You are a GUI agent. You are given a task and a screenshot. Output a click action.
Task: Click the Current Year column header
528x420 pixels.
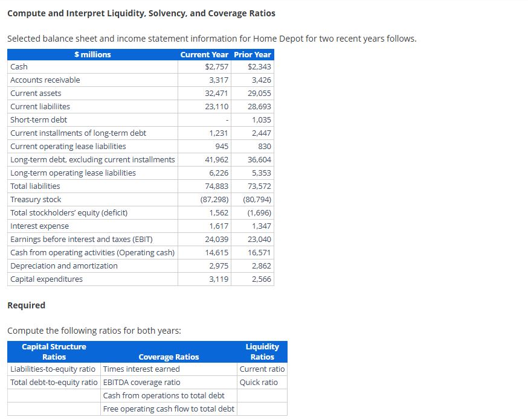tap(204, 54)
